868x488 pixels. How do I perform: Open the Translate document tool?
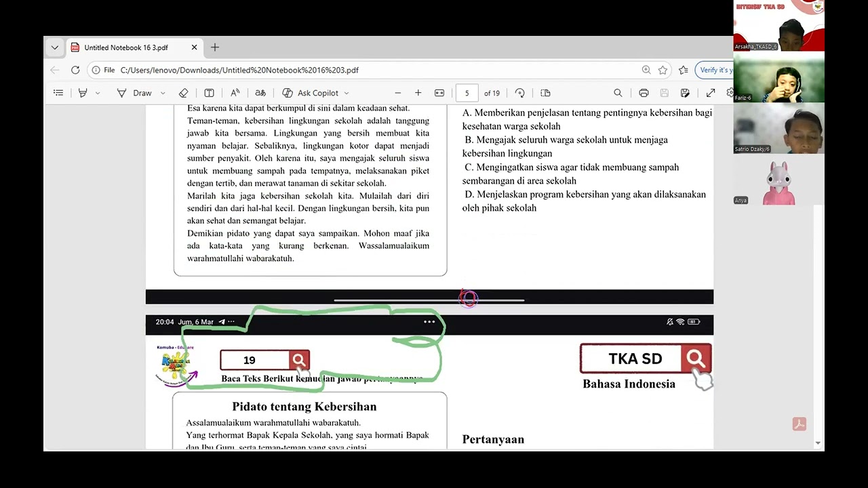(x=260, y=93)
